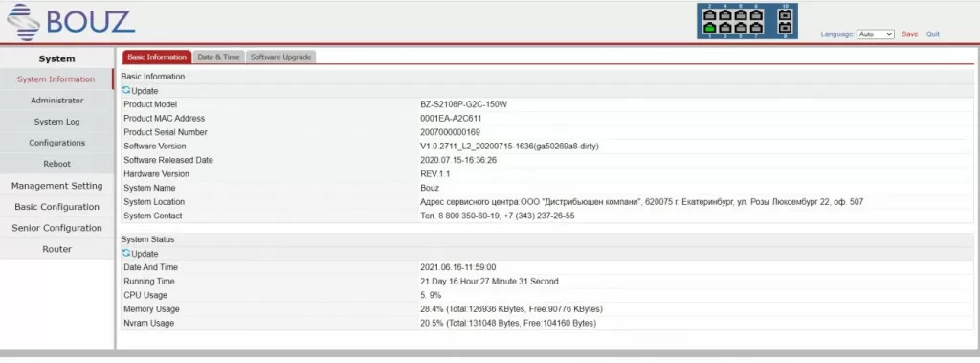Click the Product Serial Number label
This screenshot has height=363, width=980.
[165, 132]
